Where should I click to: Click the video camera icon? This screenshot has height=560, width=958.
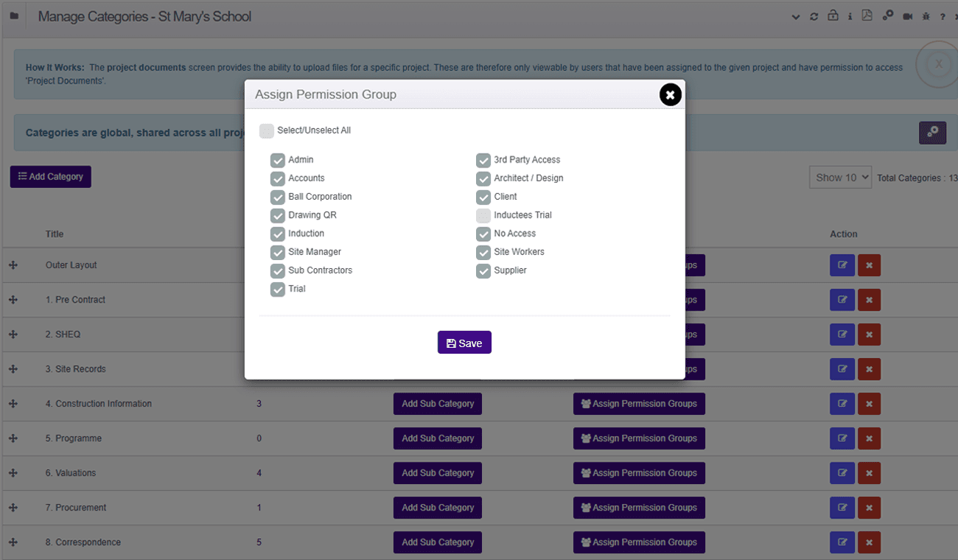[908, 16]
